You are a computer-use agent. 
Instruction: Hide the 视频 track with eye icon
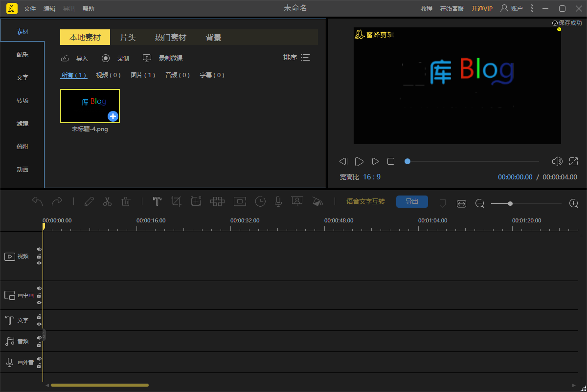pyautogui.click(x=39, y=263)
